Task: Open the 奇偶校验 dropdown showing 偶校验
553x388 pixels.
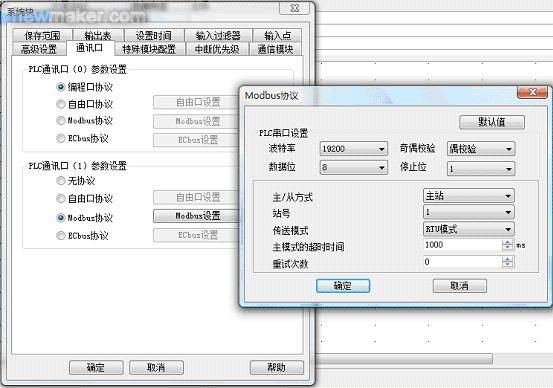Action: coord(481,149)
